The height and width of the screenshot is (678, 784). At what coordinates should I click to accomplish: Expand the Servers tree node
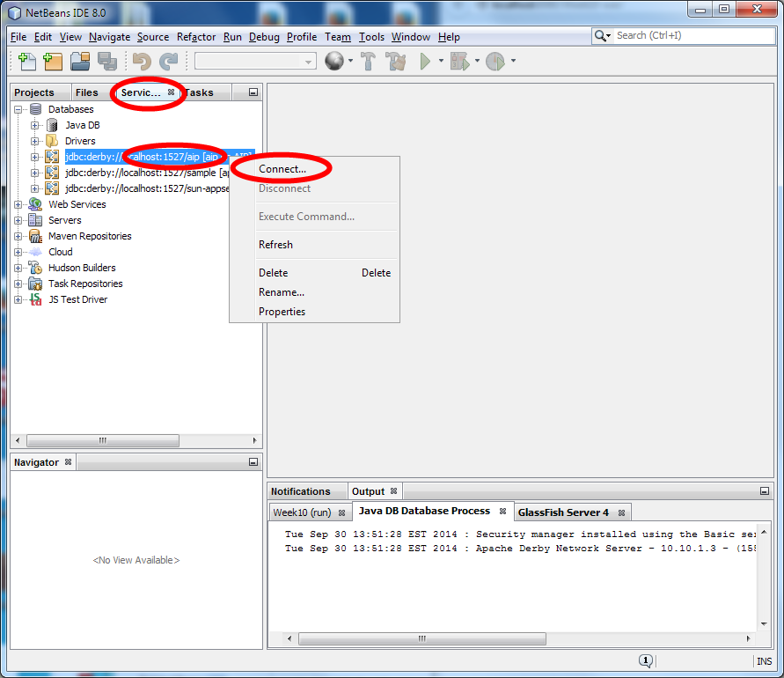coord(18,219)
